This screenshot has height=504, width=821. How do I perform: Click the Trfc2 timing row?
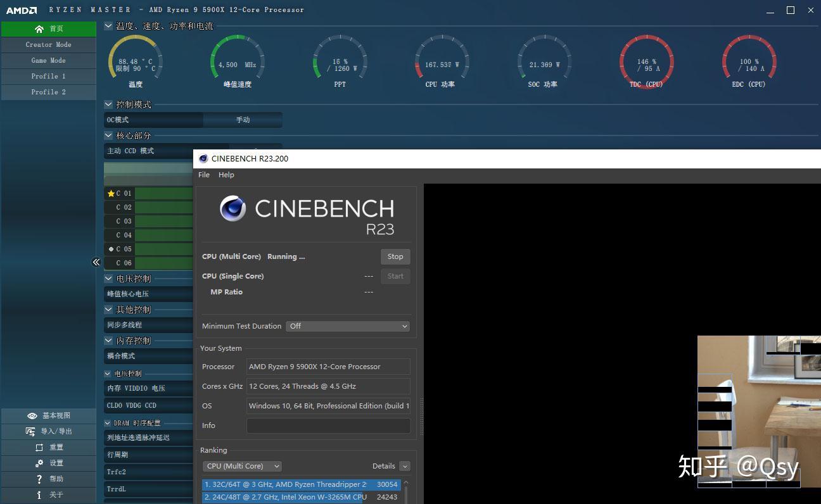point(149,472)
